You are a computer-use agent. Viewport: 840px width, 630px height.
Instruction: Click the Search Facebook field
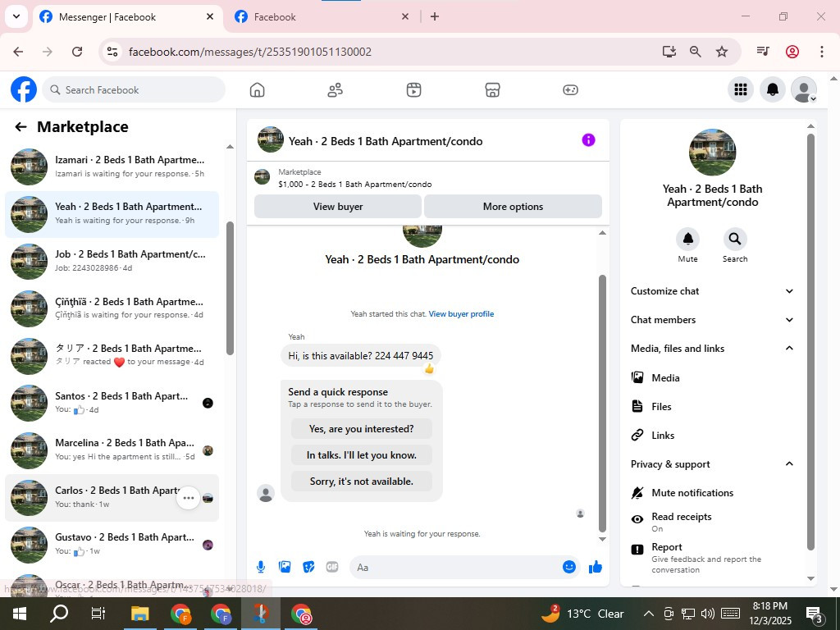pyautogui.click(x=134, y=89)
